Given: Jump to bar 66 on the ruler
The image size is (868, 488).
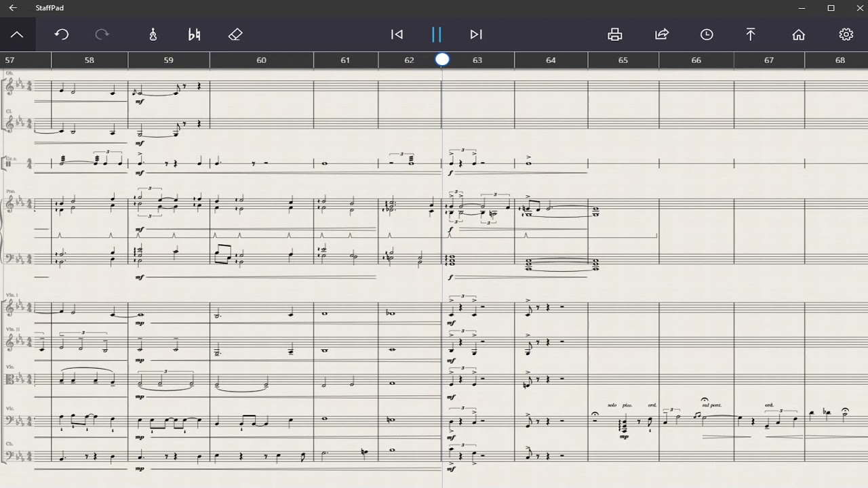Looking at the screenshot, I should [696, 60].
